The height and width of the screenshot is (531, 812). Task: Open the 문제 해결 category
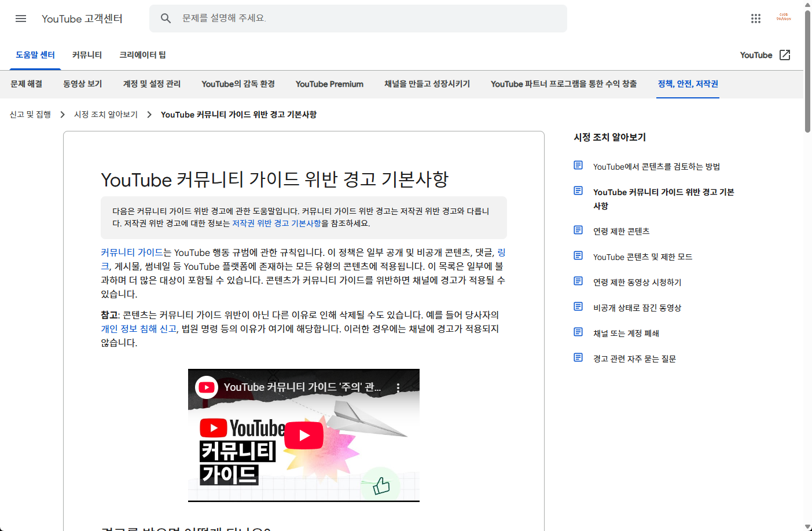click(27, 84)
